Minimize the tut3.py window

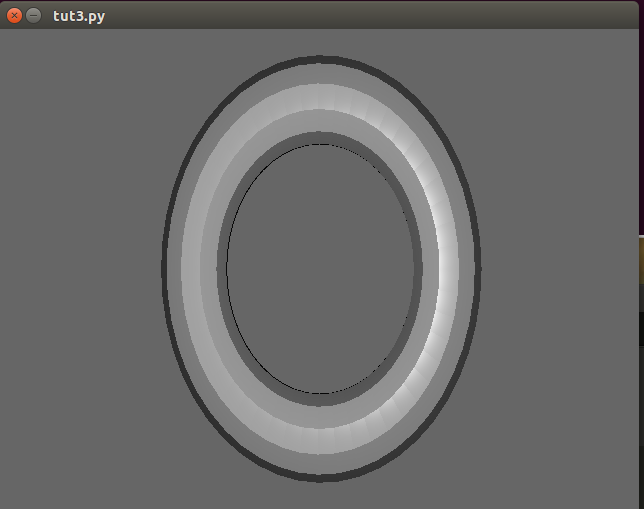[x=34, y=16]
